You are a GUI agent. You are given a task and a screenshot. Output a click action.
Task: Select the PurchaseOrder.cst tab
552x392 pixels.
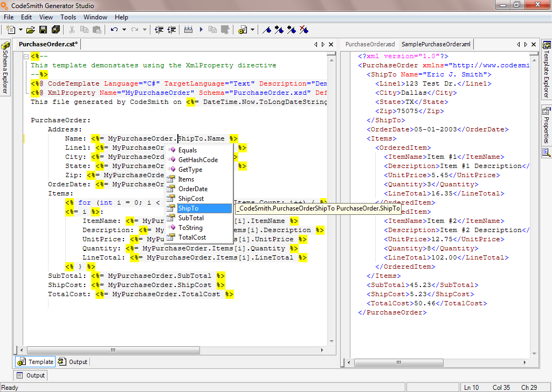[x=48, y=44]
